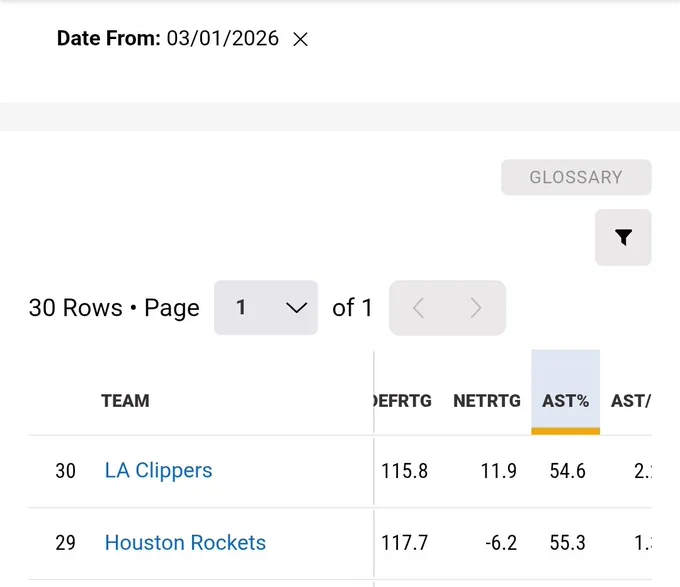The width and height of the screenshot is (680, 587).
Task: Go to the next page arrow
Action: pos(476,308)
